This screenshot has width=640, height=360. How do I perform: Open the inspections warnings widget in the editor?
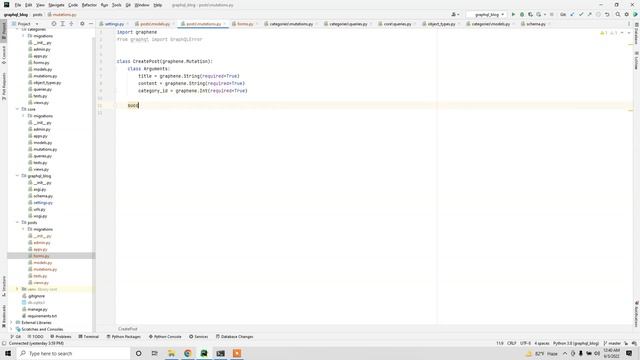pyautogui.click(x=609, y=33)
